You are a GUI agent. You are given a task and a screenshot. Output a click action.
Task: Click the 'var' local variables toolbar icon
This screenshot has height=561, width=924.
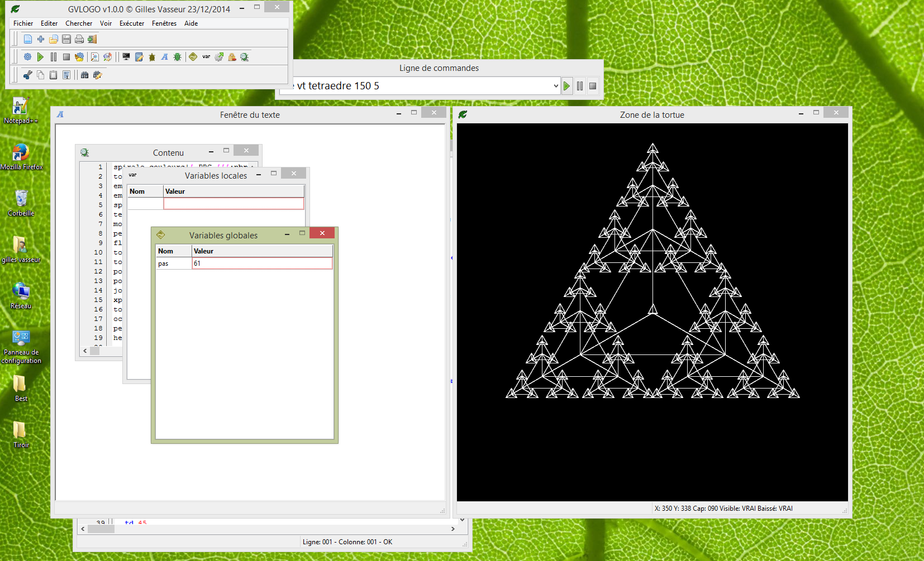click(x=206, y=57)
